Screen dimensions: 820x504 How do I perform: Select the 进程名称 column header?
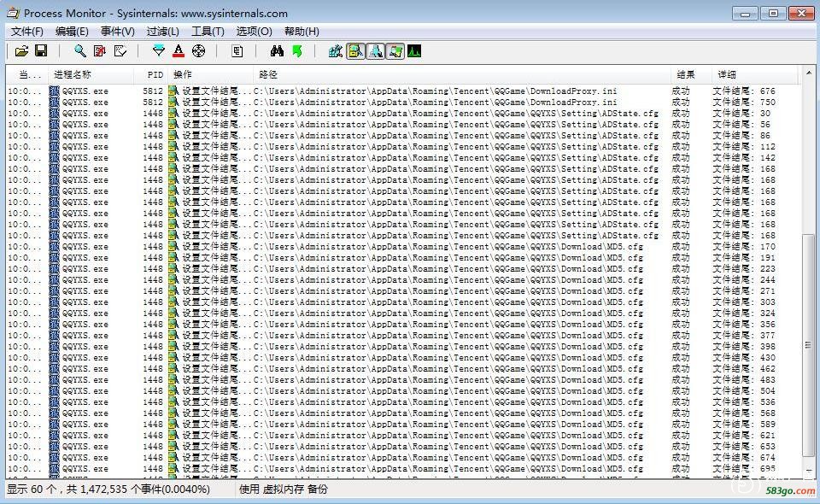[x=91, y=75]
